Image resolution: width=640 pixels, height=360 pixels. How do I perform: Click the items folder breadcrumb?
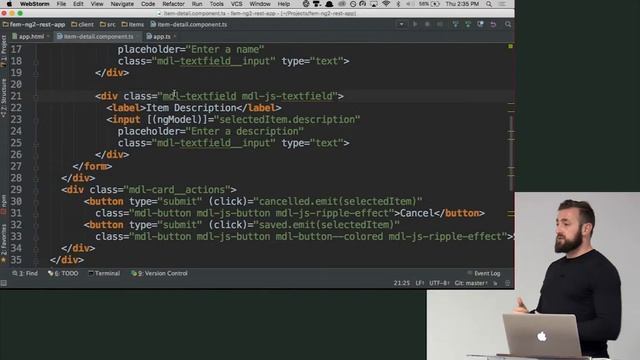133,24
